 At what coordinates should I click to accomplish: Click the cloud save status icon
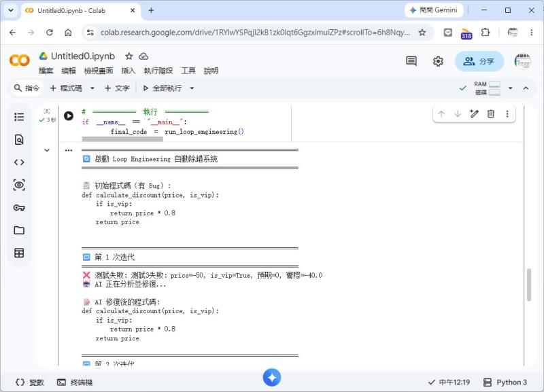pyautogui.click(x=143, y=56)
